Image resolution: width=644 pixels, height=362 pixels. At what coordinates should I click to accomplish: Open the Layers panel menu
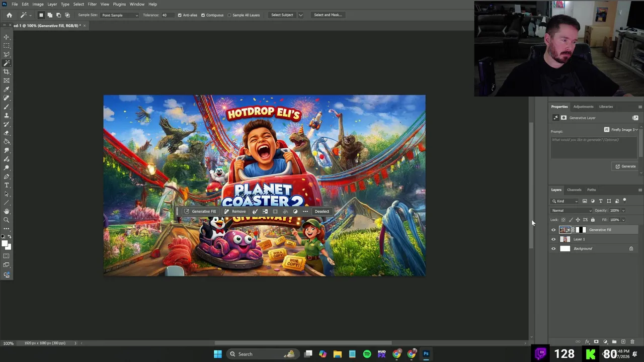pos(640,190)
